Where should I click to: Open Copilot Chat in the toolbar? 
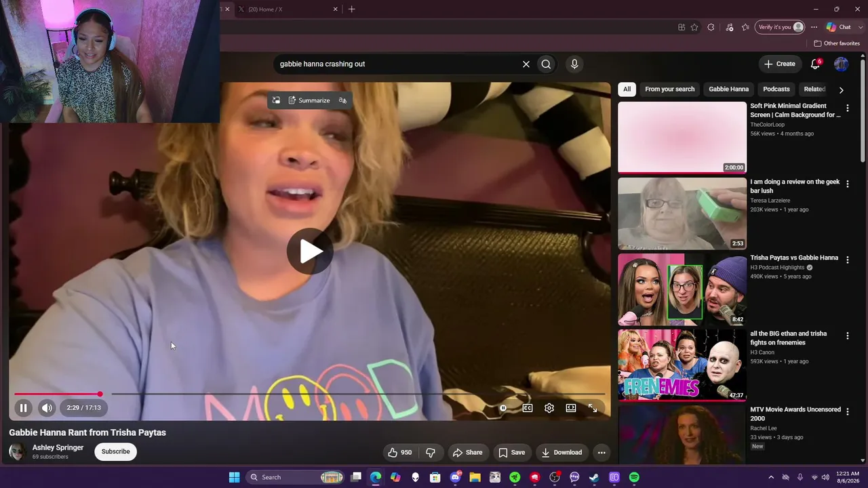coord(839,27)
